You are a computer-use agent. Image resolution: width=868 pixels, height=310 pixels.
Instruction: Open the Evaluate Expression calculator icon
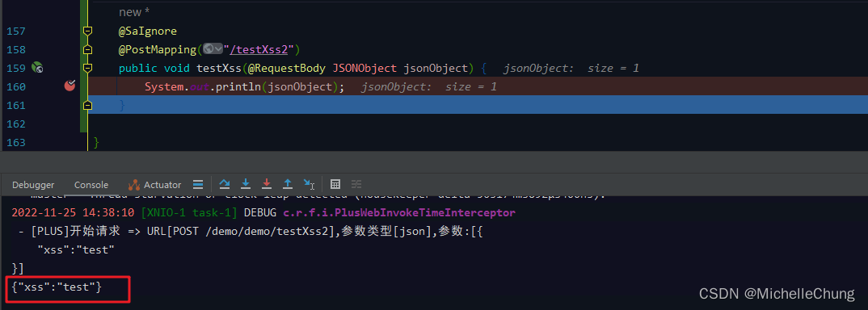point(335,184)
